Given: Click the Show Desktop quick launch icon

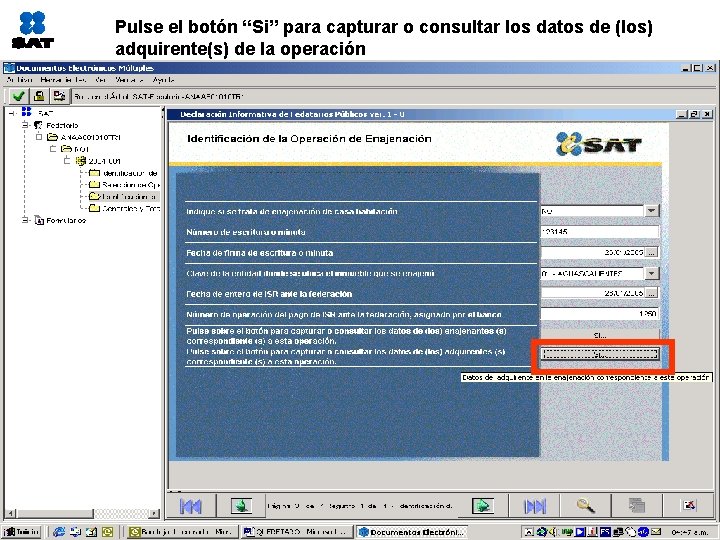Looking at the screenshot, I should pos(75,532).
